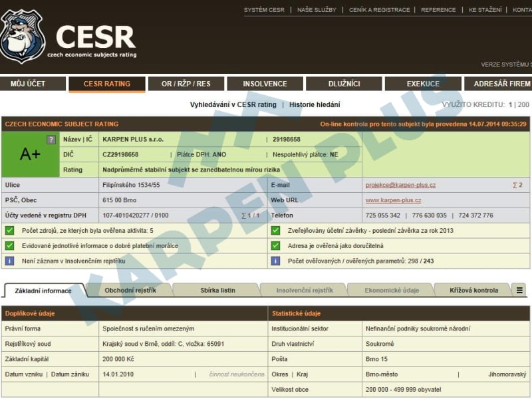The width and height of the screenshot is (532, 399).
Task: Click the phone number 724 372 776
Action: point(475,215)
